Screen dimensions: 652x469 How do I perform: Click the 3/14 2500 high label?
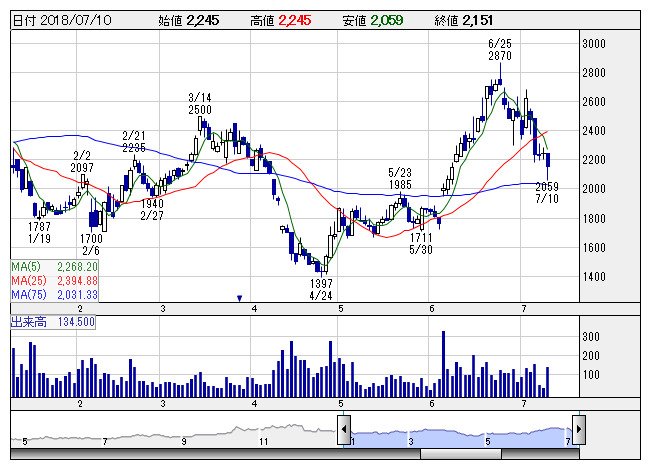click(199, 103)
